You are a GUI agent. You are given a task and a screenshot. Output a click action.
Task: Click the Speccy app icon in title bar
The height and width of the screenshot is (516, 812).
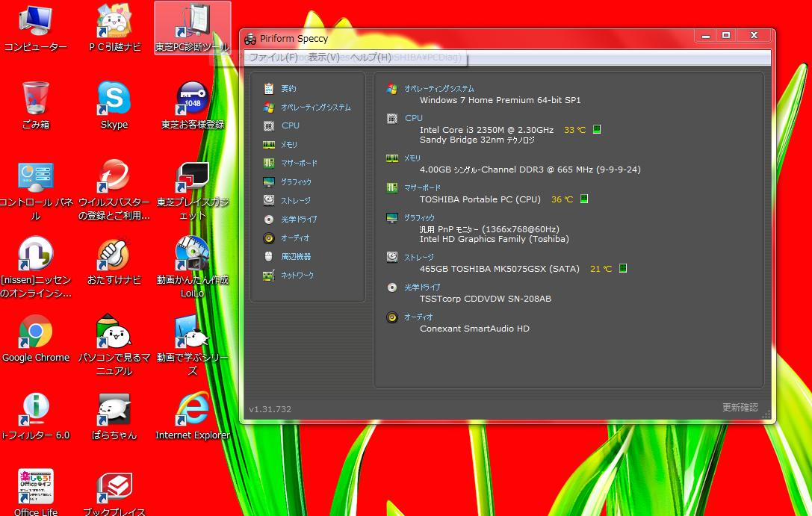tap(251, 38)
